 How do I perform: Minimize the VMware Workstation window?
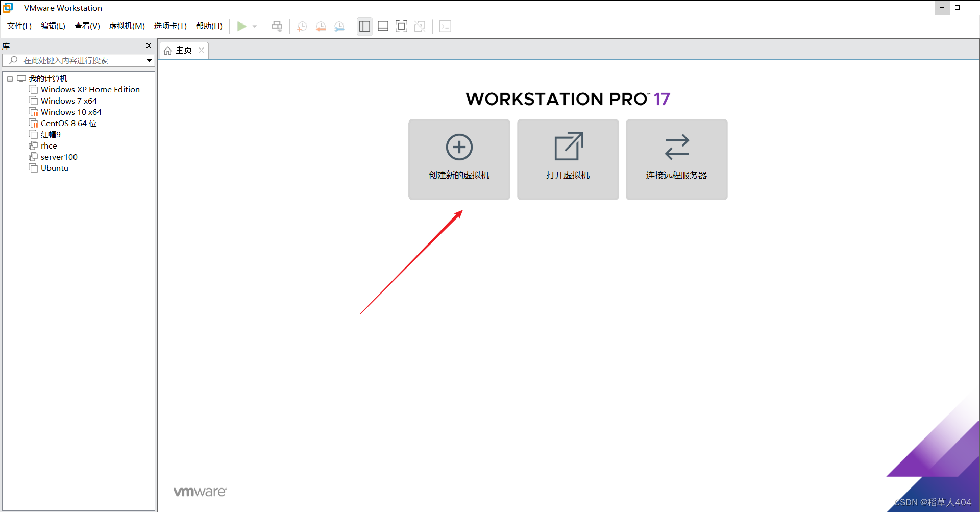point(942,8)
